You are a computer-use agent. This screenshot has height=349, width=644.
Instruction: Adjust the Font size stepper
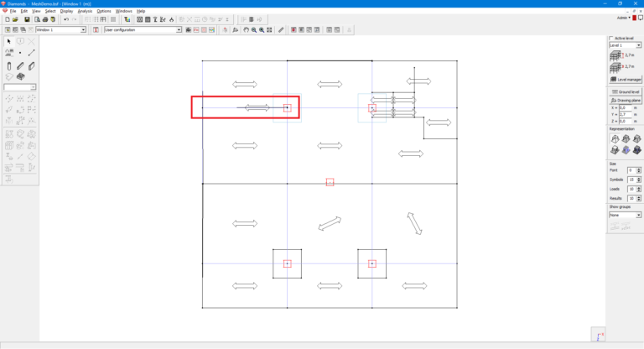tap(639, 170)
